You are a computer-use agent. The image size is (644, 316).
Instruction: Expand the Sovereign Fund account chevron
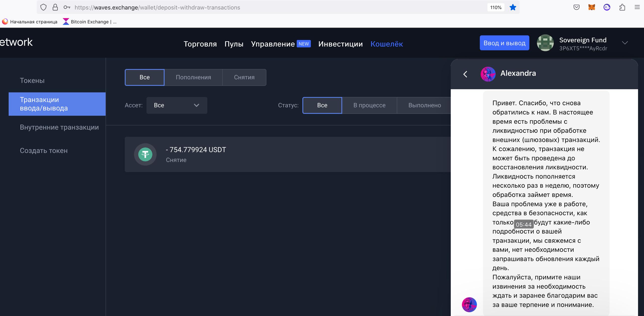click(625, 43)
